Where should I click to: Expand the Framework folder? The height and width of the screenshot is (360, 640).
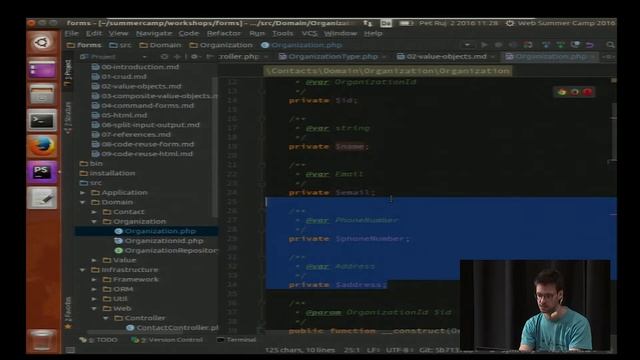tap(94, 280)
